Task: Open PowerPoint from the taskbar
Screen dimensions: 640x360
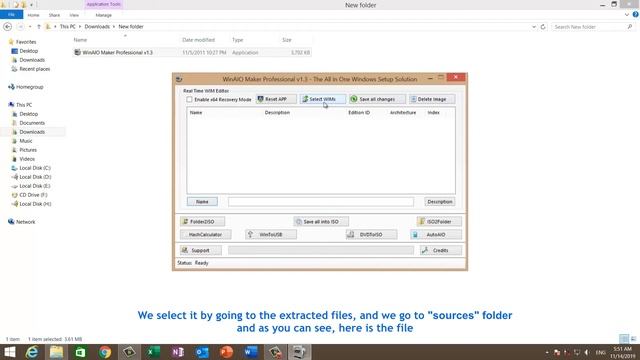Action: pyautogui.click(x=227, y=352)
